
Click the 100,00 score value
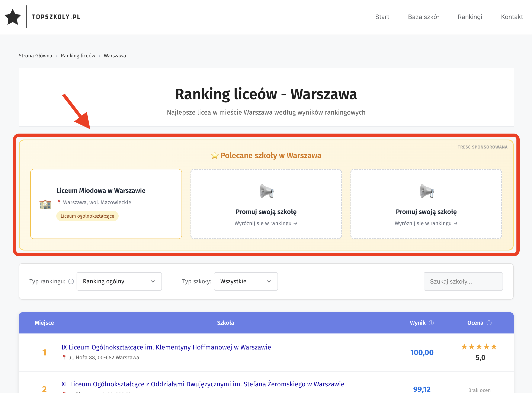tap(422, 352)
